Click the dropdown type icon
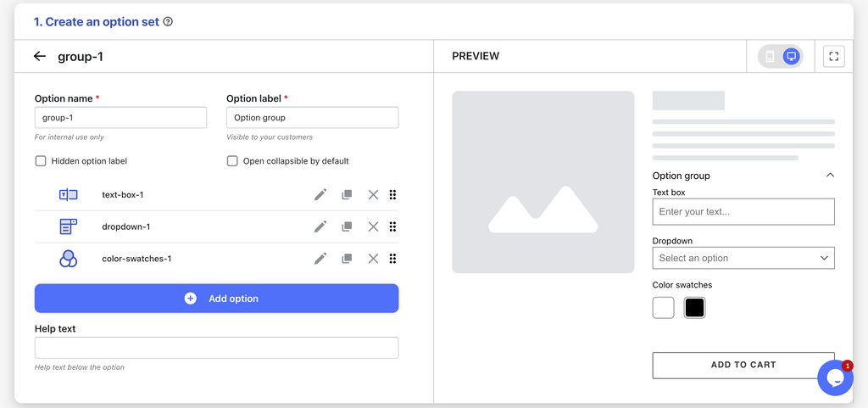868x408 pixels. (68, 226)
